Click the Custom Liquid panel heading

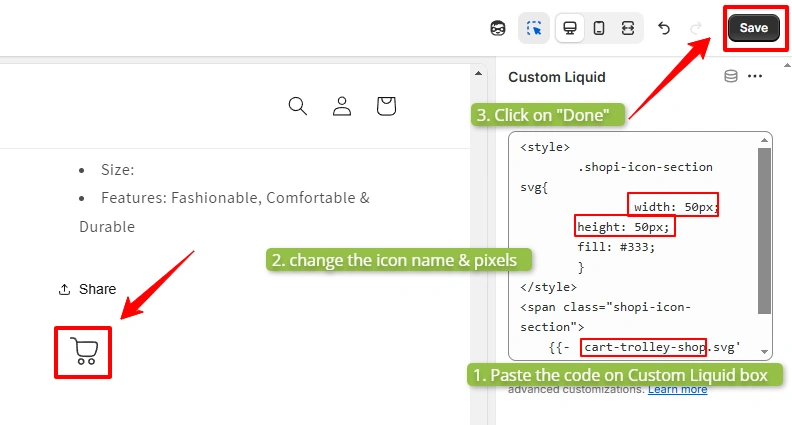pyautogui.click(x=557, y=77)
